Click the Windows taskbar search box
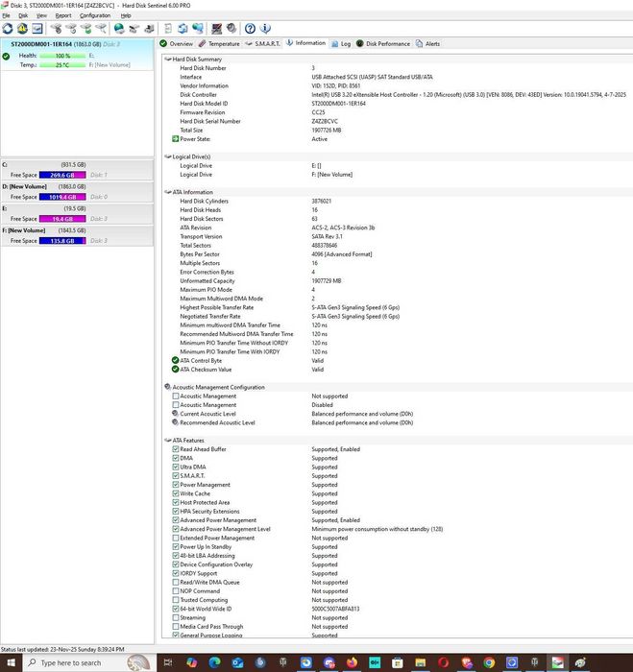Viewport: 633px width, 672px height. click(x=88, y=662)
